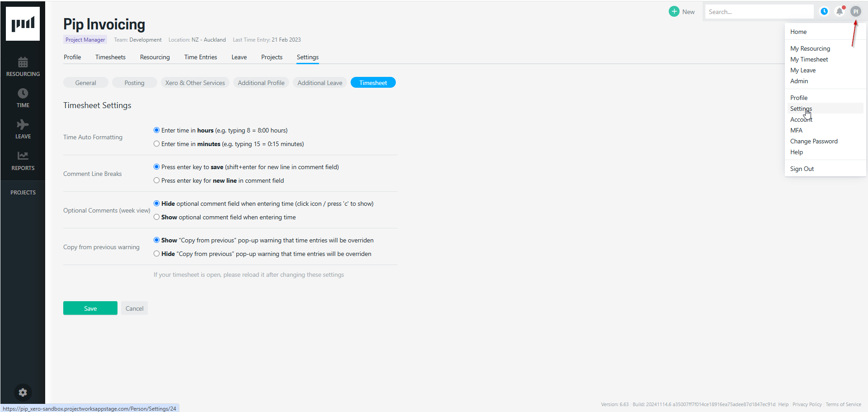868x412 pixels.
Task: Enable pressing enter for new line in comments
Action: (x=156, y=180)
